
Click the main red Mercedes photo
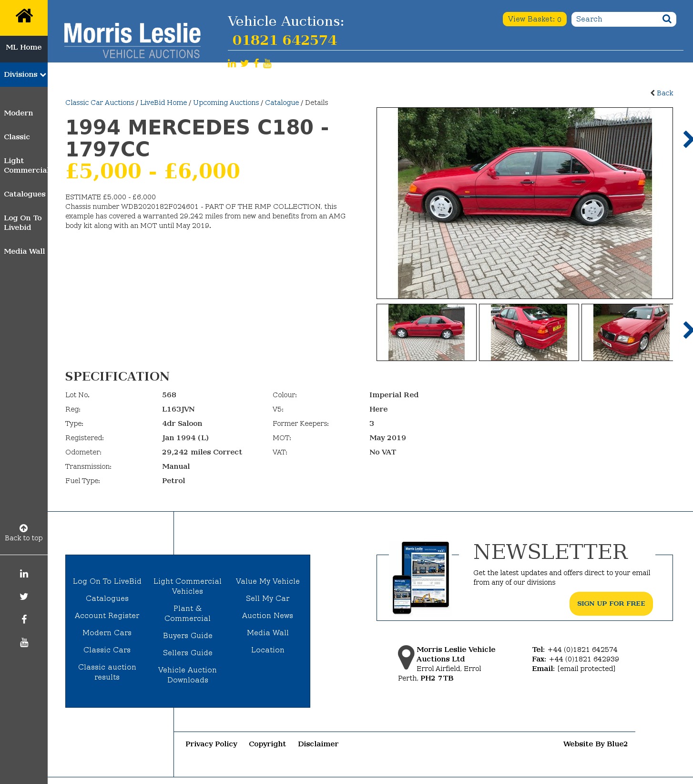525,203
